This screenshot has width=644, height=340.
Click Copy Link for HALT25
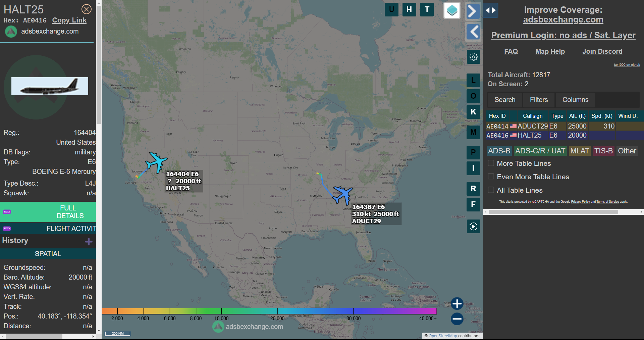[x=69, y=20]
